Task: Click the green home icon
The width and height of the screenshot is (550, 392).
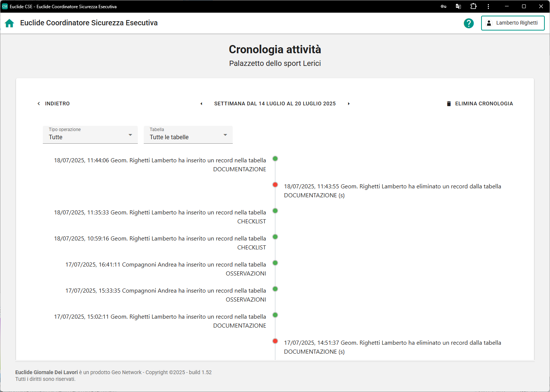Action: (9, 23)
